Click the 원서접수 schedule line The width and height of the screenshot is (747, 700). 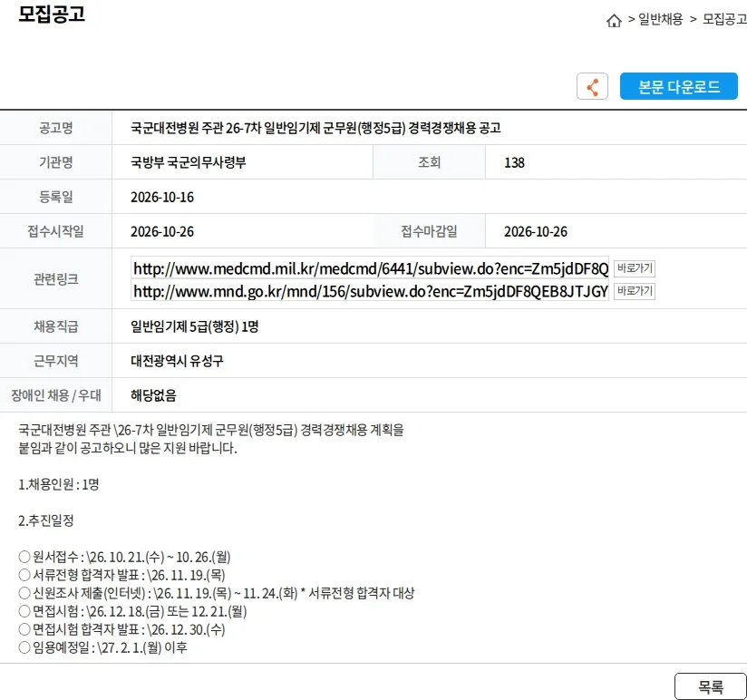[x=124, y=557]
